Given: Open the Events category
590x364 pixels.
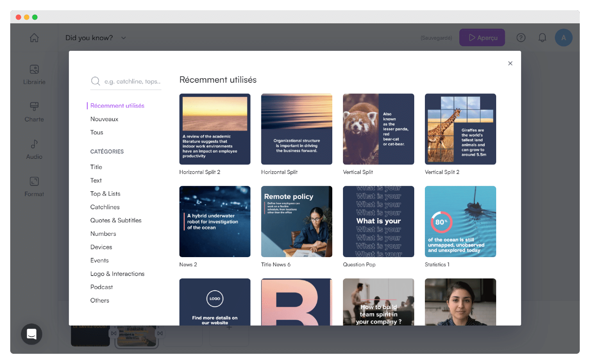Looking at the screenshot, I should (100, 260).
